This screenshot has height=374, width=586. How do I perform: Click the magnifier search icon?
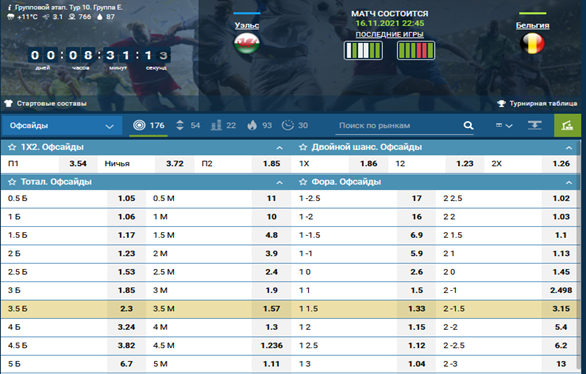pyautogui.click(x=468, y=126)
